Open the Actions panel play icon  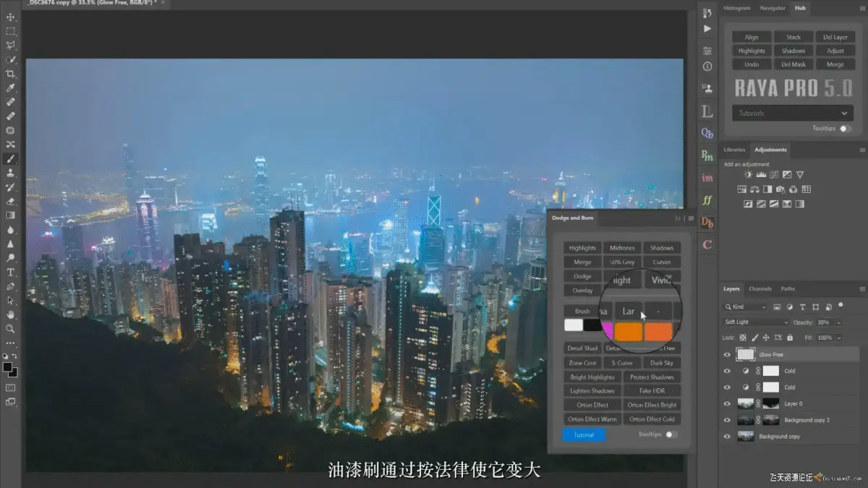tap(707, 29)
